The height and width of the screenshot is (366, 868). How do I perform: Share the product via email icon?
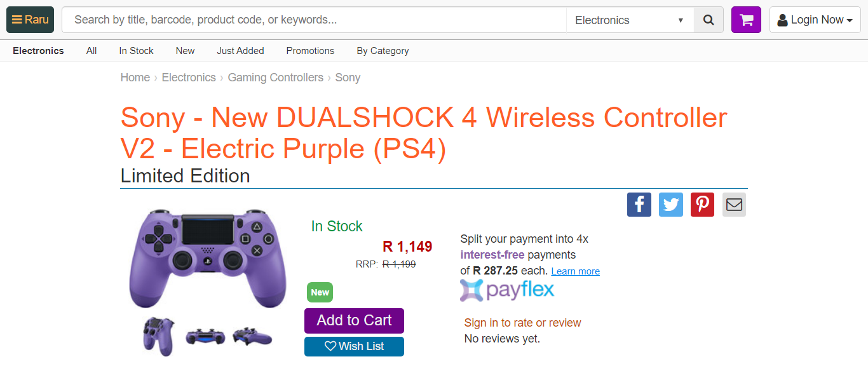pos(734,205)
